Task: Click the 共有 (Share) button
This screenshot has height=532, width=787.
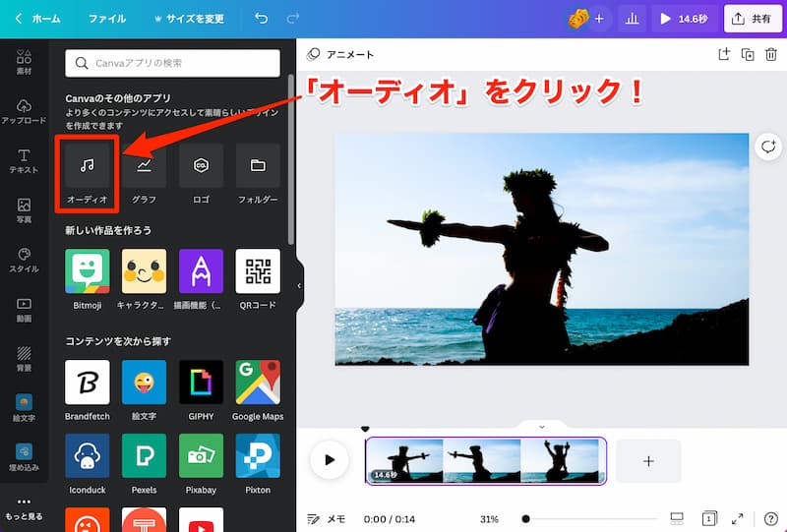Action: (x=750, y=19)
